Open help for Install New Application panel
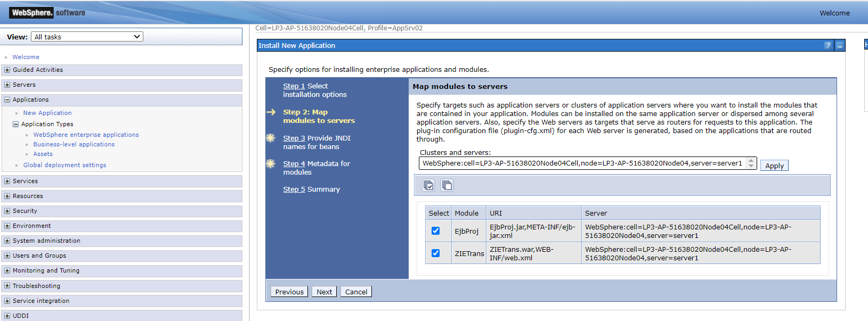The width and height of the screenshot is (868, 321). click(x=828, y=46)
